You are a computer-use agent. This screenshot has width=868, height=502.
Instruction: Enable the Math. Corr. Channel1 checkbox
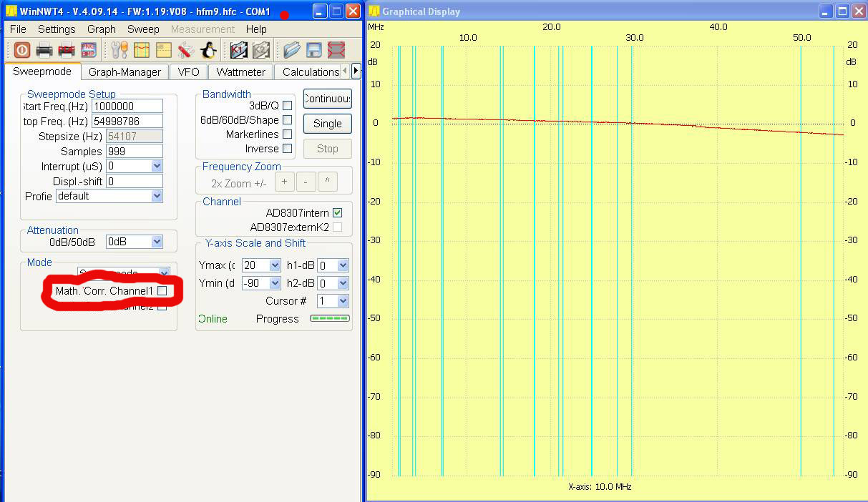(162, 291)
